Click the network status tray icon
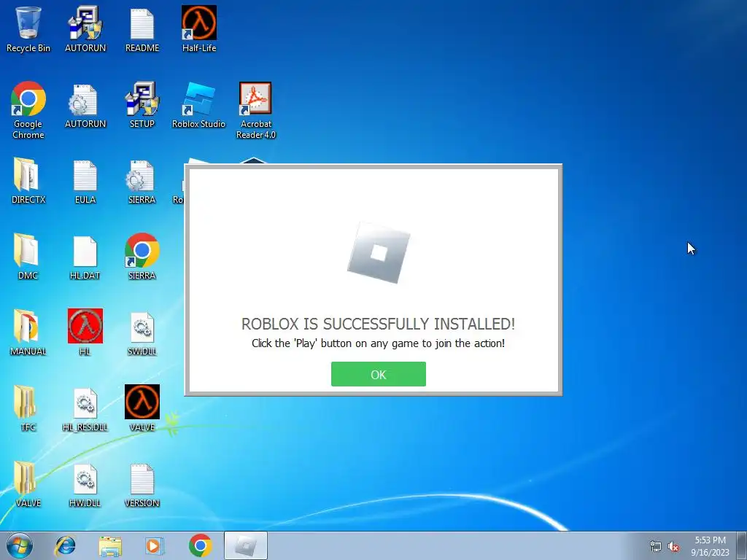 [x=656, y=546]
